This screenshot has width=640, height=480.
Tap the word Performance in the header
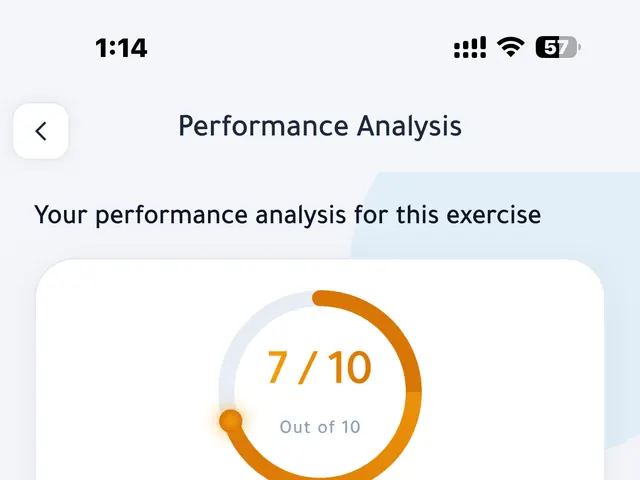pos(263,126)
